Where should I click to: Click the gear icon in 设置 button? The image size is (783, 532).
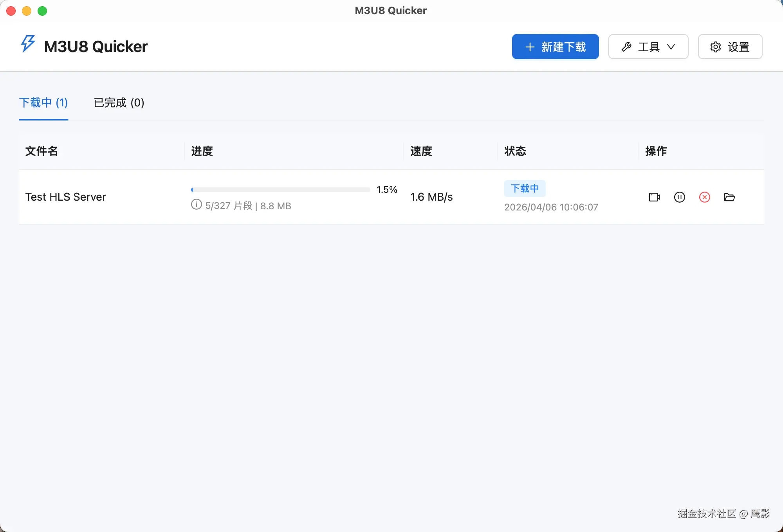tap(715, 47)
